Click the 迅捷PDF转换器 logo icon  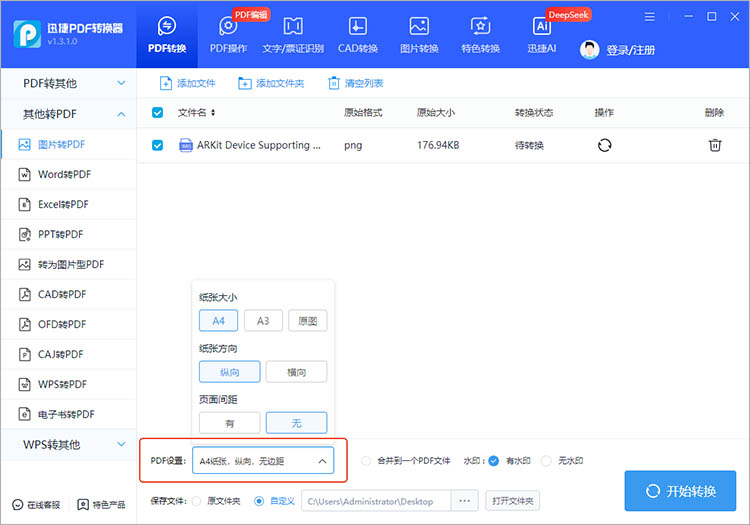[x=27, y=34]
